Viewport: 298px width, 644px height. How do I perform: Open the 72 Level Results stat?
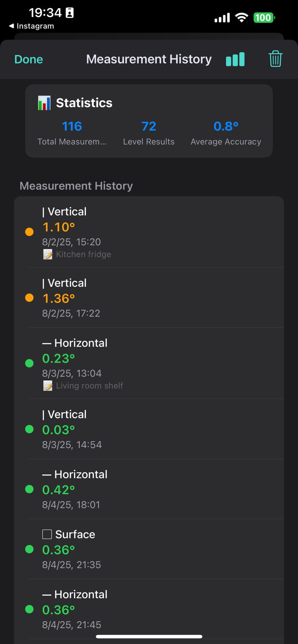[149, 126]
